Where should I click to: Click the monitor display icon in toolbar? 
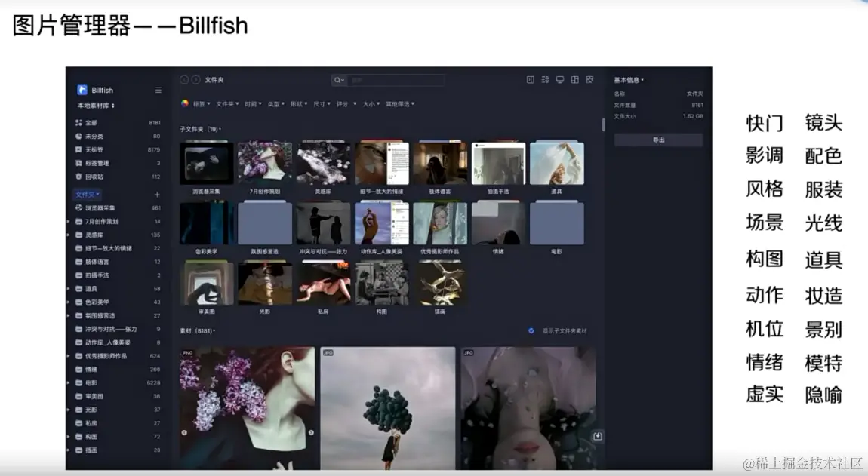(560, 80)
